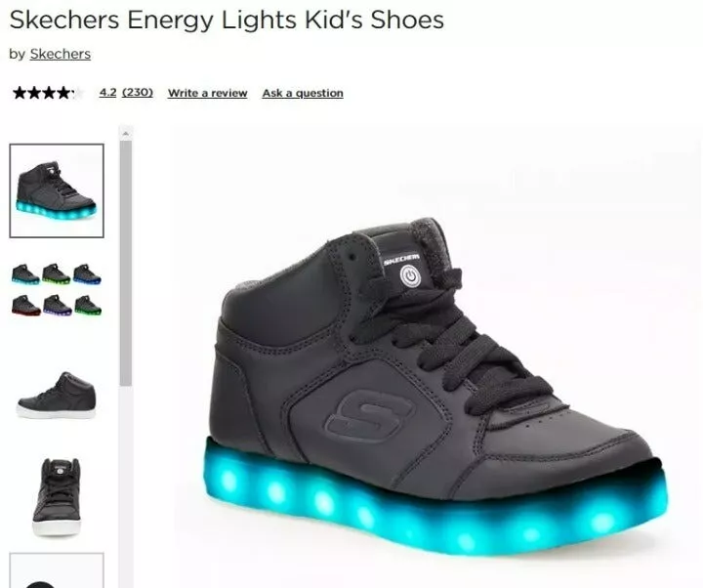Click the red-sole shoe in color thumbnail
The width and height of the screenshot is (703, 588).
[26, 306]
